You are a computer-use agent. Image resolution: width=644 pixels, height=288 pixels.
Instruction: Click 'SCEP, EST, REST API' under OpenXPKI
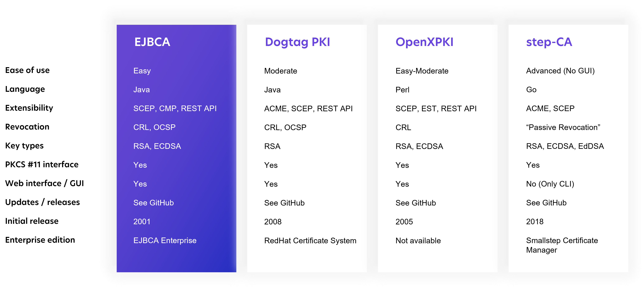pos(436,109)
